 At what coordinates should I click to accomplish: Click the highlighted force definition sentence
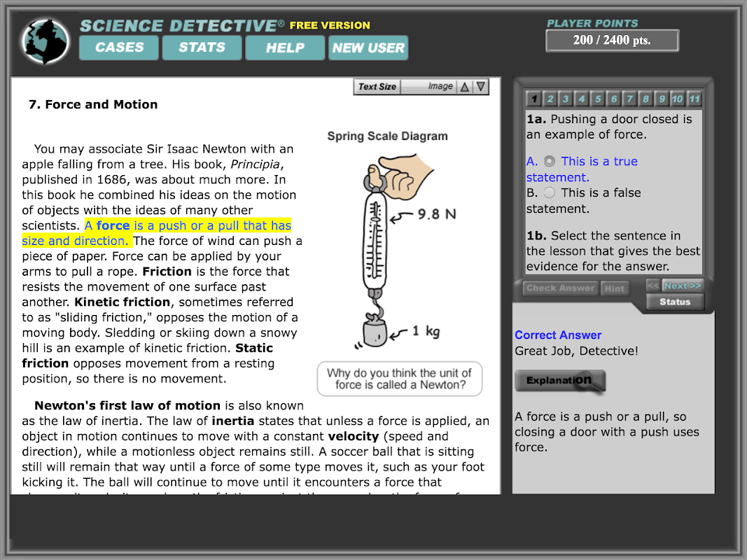[157, 233]
